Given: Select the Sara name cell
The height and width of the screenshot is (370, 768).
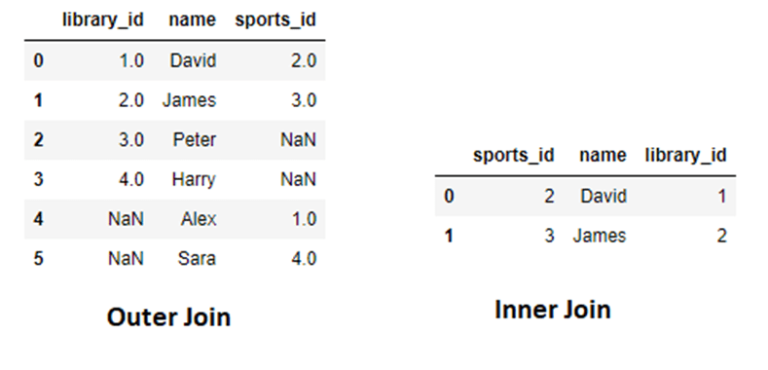Looking at the screenshot, I should (196, 258).
